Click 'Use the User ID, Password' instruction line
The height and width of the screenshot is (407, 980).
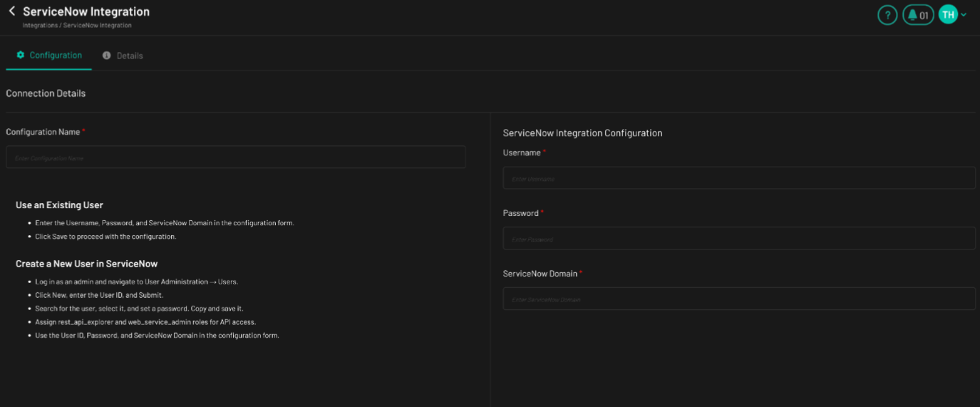click(x=157, y=336)
